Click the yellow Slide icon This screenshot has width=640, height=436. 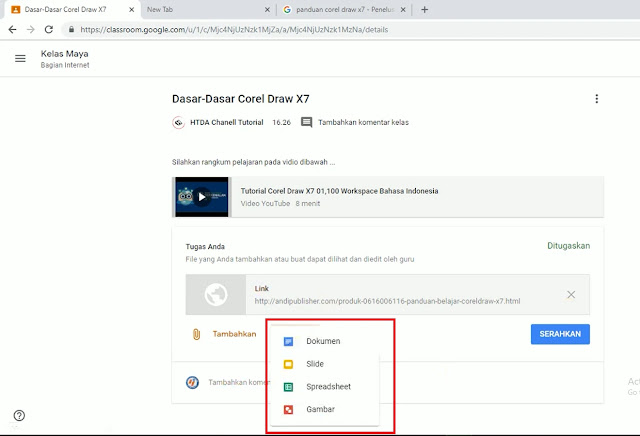point(288,364)
